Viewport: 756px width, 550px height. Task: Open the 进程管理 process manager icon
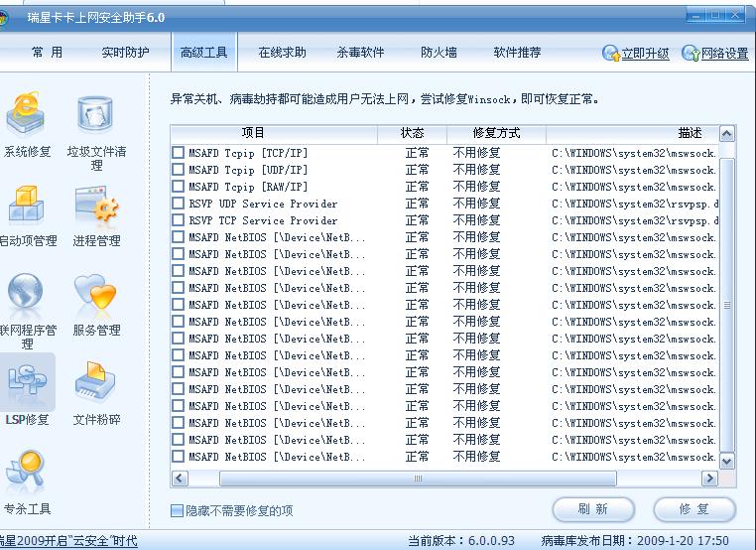click(96, 206)
